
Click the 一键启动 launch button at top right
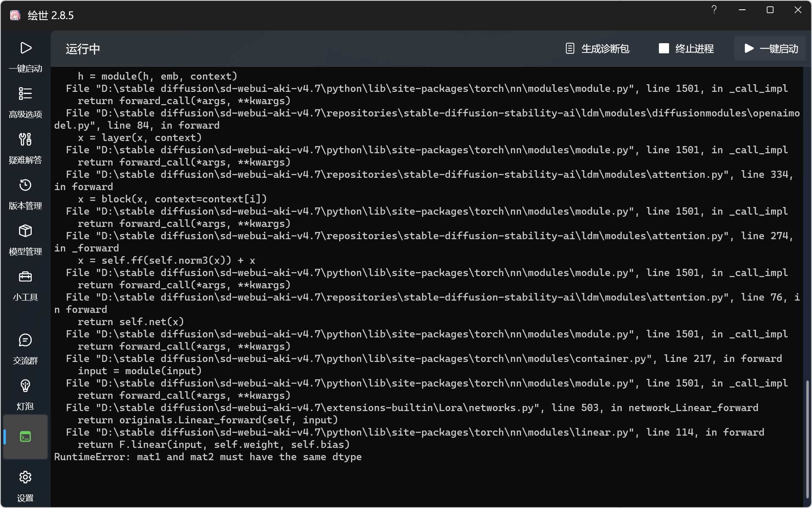point(770,49)
